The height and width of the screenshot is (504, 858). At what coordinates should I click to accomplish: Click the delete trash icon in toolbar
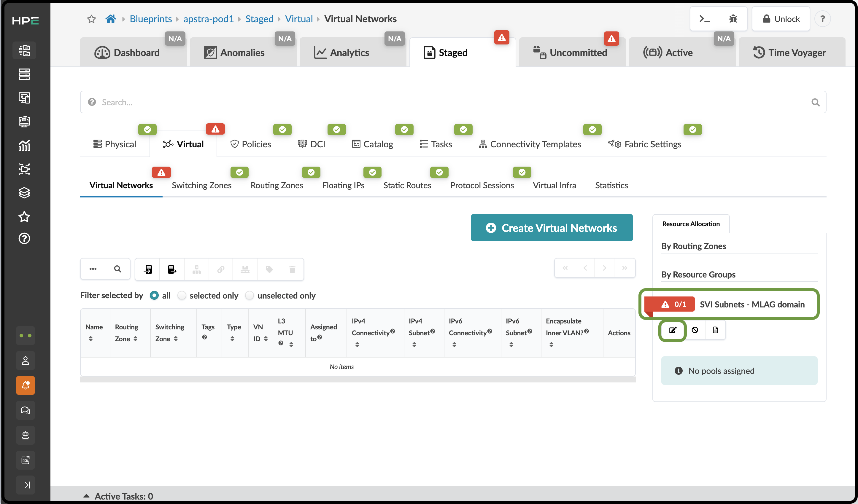(292, 269)
